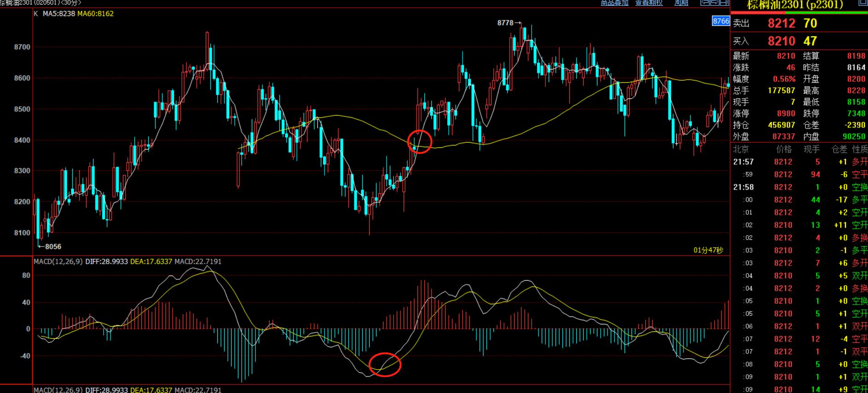Click the 卖出 sell label

point(741,23)
